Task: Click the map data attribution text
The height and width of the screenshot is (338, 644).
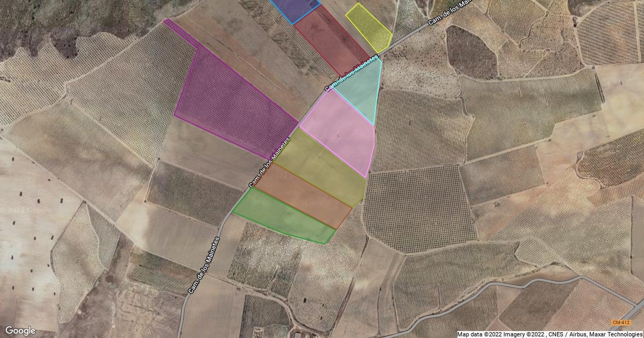Action: click(x=550, y=334)
